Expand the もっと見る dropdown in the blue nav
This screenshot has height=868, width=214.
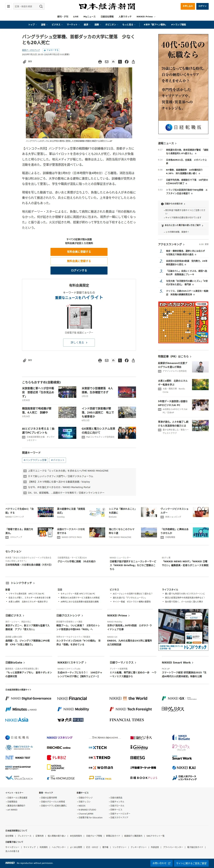[129, 25]
